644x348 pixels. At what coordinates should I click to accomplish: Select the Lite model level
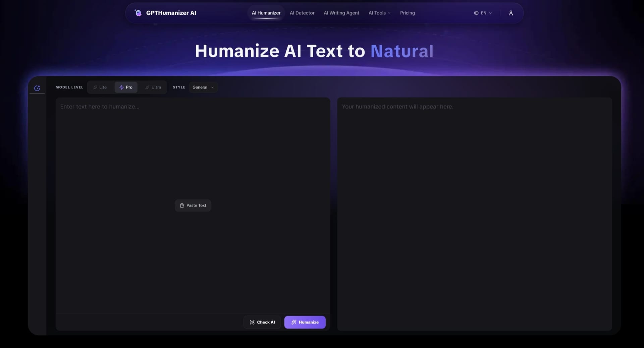(100, 87)
